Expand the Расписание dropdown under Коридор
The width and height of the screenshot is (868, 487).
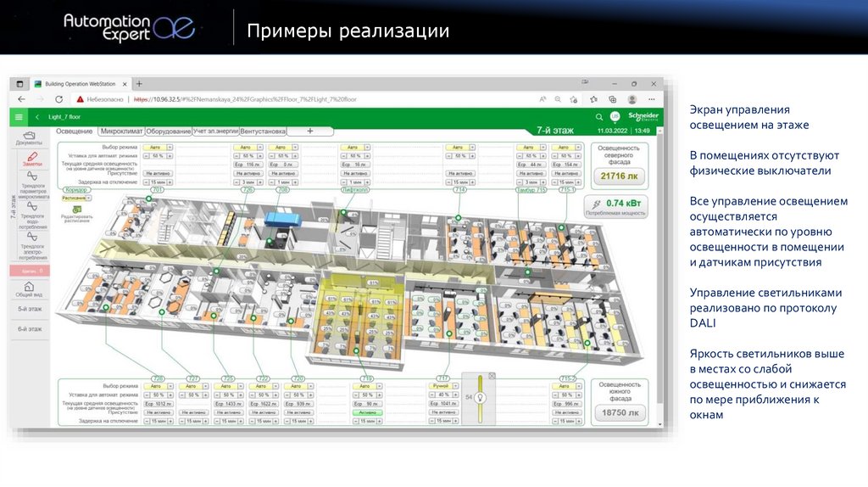coord(88,198)
